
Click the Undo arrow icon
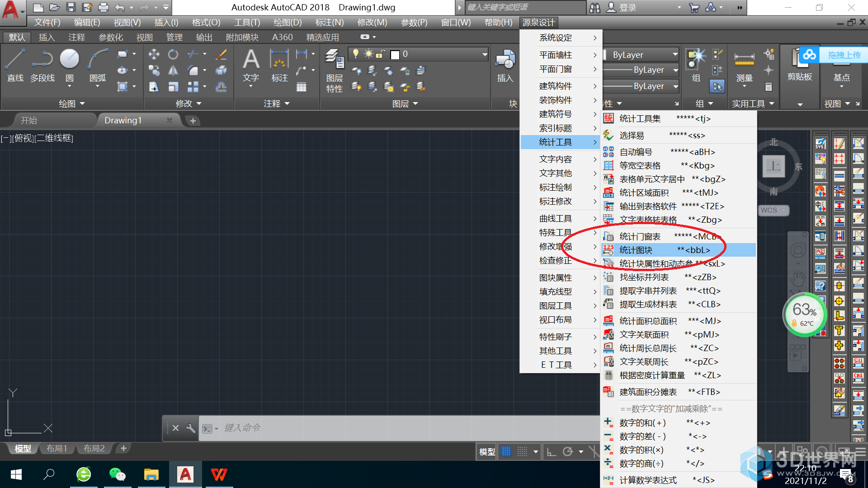(120, 7)
